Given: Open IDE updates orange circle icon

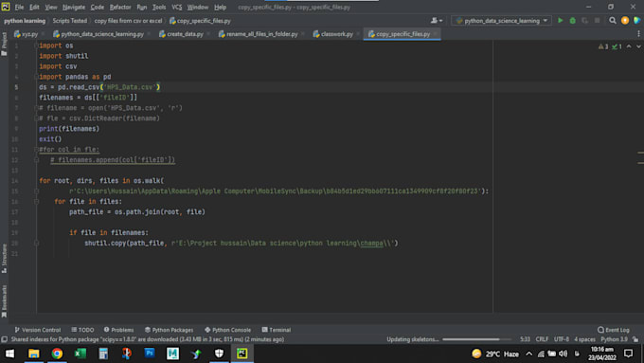Looking at the screenshot, I should click(625, 21).
